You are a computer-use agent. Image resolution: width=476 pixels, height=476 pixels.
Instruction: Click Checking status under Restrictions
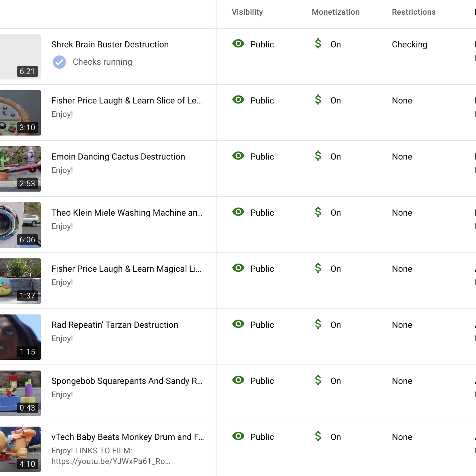point(410,44)
